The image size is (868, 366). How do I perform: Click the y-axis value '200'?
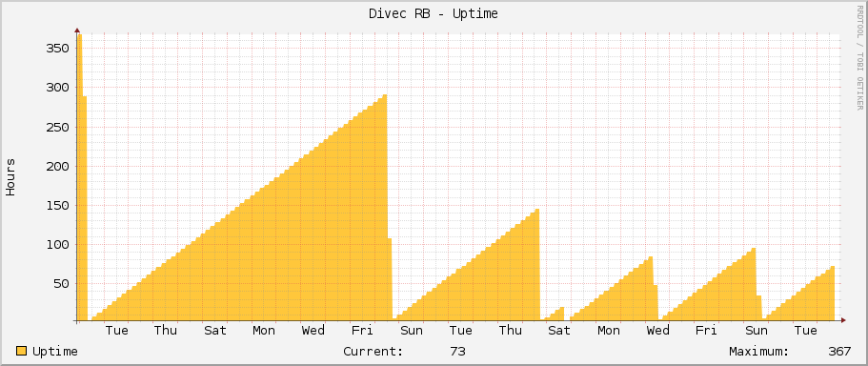tap(57, 166)
